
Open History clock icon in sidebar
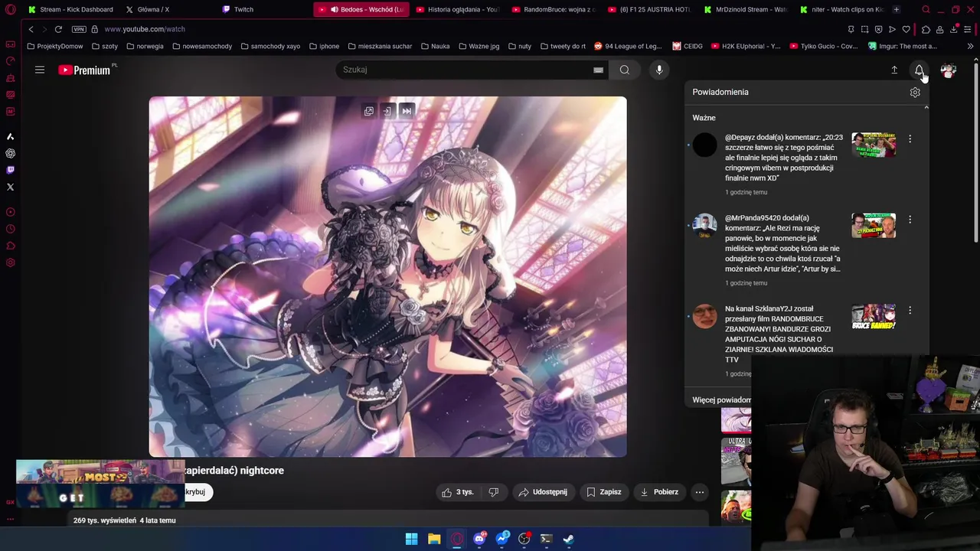[10, 229]
